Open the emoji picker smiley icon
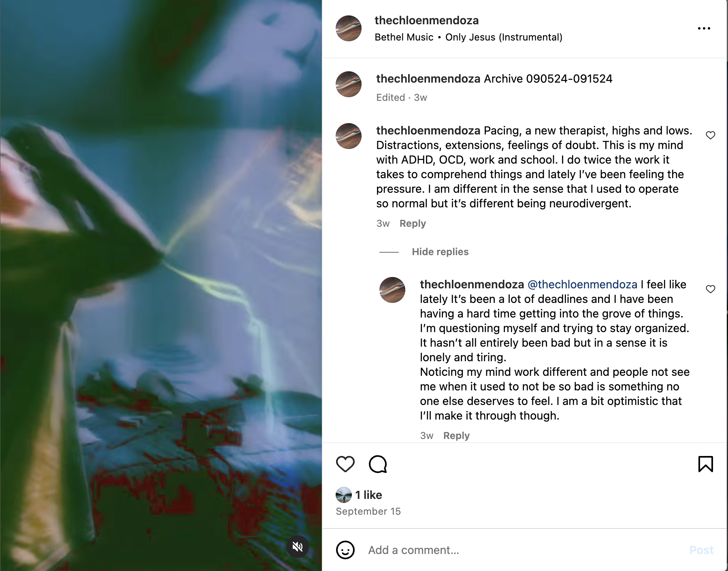This screenshot has height=571, width=728. [345, 550]
